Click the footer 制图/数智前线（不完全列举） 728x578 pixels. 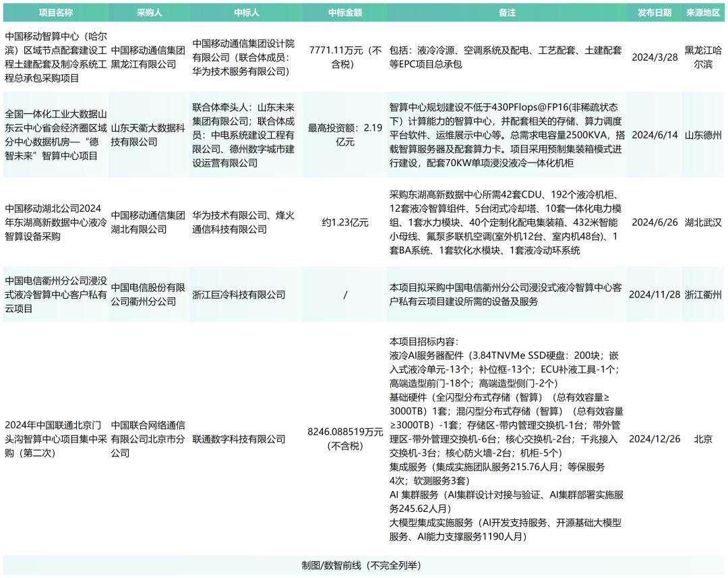pos(362,565)
